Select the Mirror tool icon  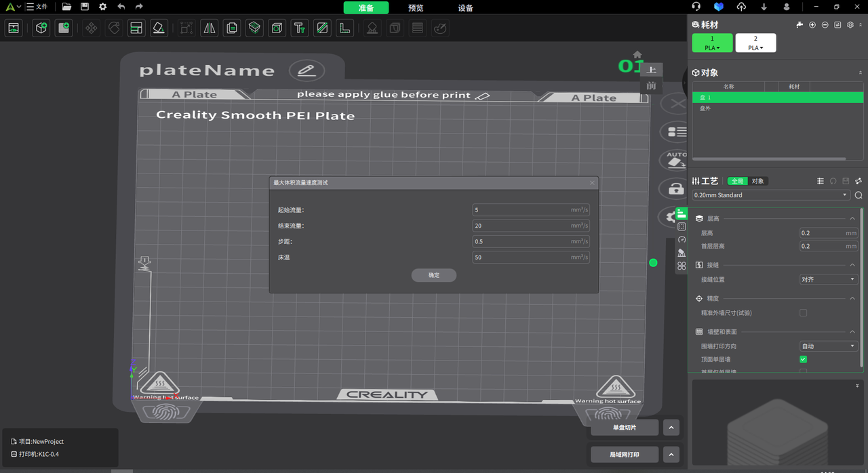click(210, 28)
